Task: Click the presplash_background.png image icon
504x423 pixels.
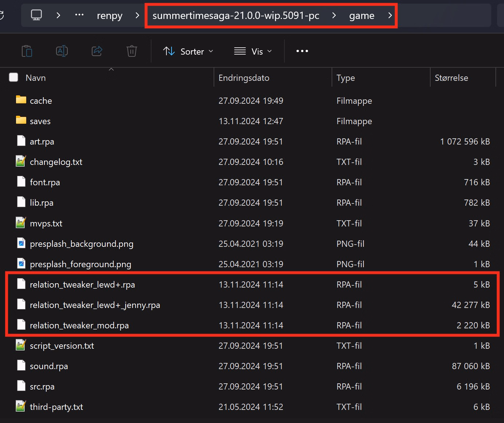Action: click(x=21, y=243)
